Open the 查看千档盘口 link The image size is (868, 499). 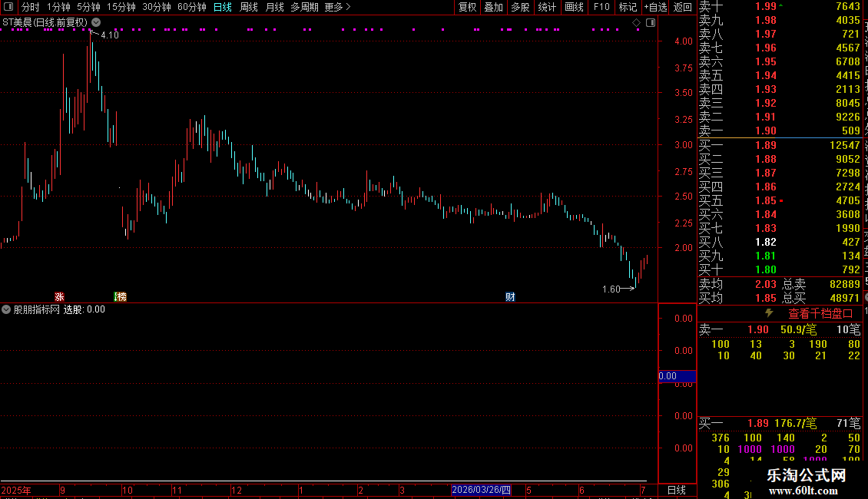click(x=820, y=314)
